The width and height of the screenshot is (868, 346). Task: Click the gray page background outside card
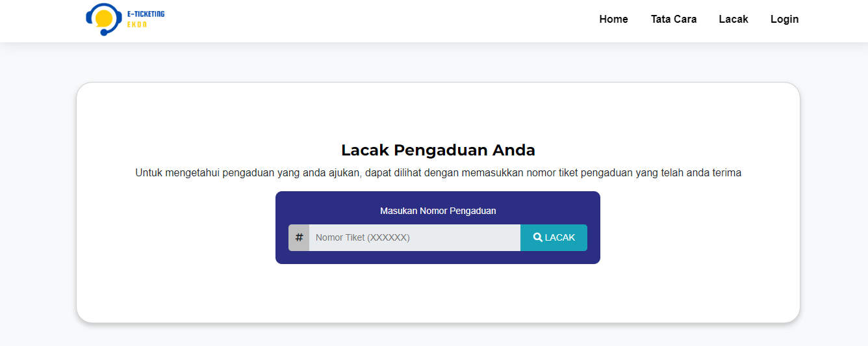click(x=39, y=195)
